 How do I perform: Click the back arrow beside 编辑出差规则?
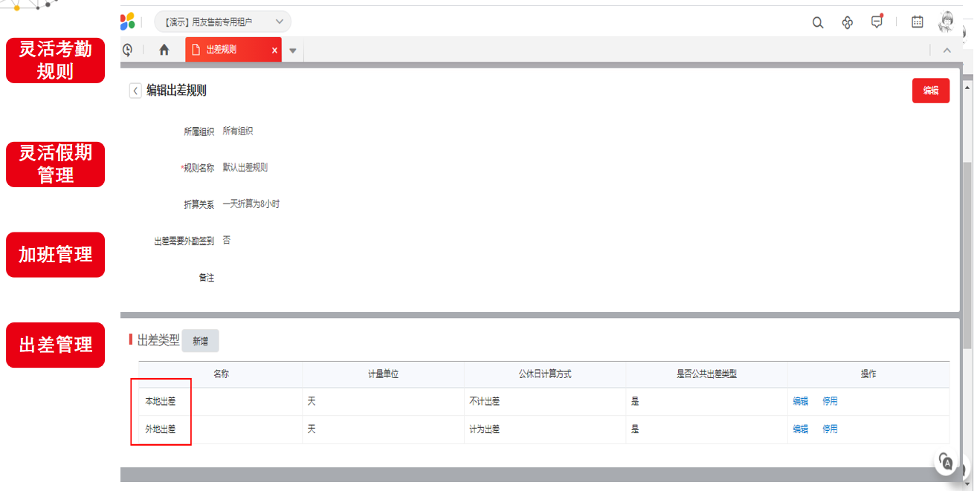135,91
